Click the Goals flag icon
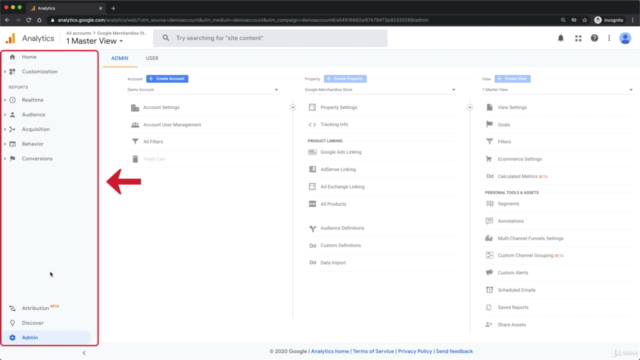Image resolution: width=640 pixels, height=360 pixels. (489, 124)
